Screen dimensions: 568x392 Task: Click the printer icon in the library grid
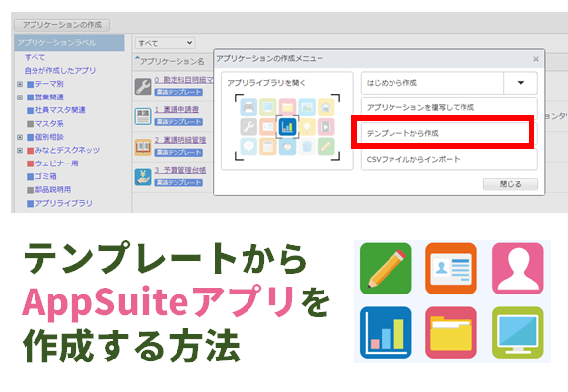(x=248, y=107)
